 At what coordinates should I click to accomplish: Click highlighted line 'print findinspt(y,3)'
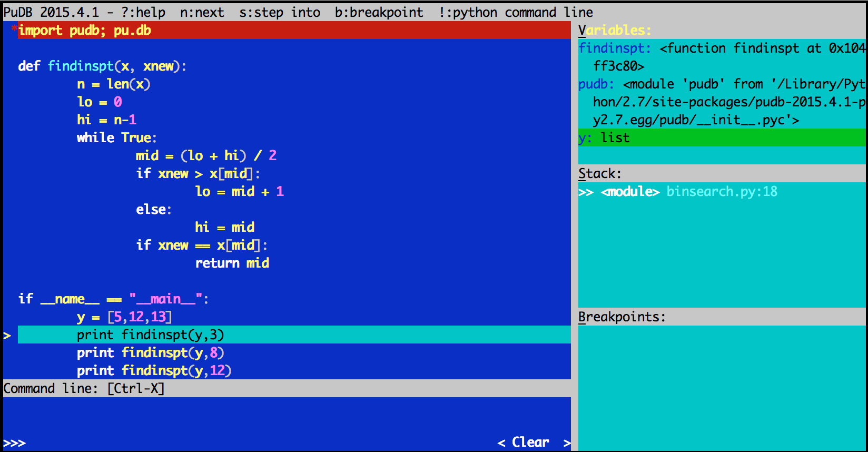294,335
